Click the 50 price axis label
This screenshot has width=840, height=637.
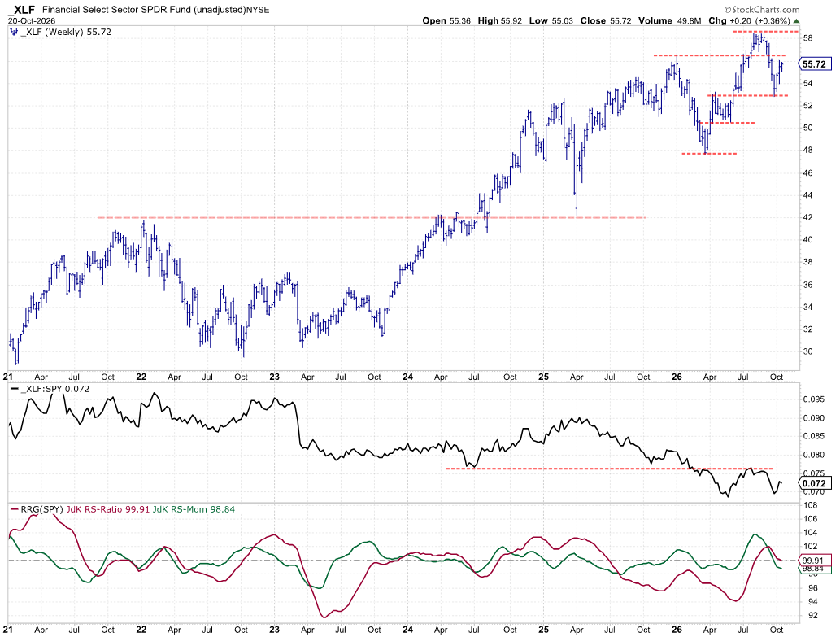click(x=807, y=128)
